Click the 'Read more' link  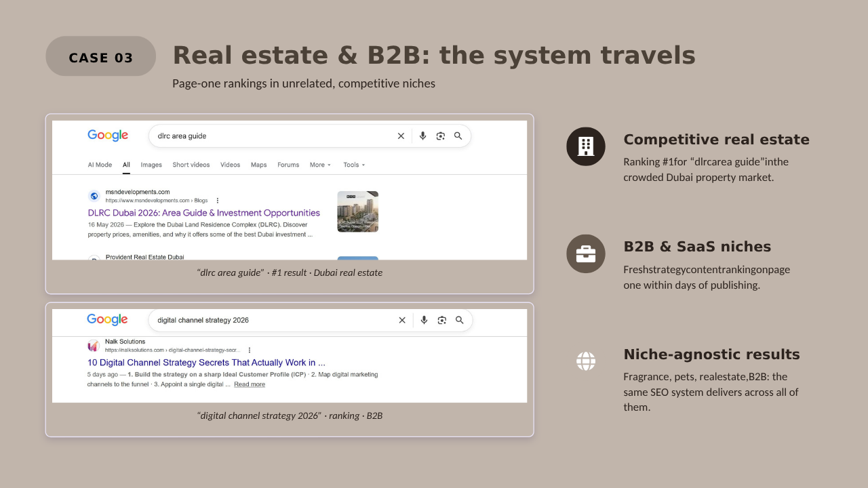click(250, 384)
